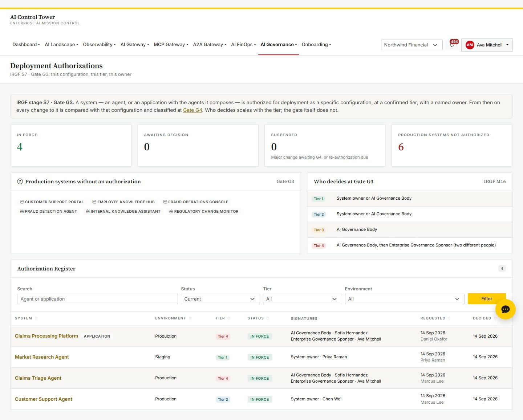Sort by Decided column icon
The image size is (523, 420).
point(495,318)
